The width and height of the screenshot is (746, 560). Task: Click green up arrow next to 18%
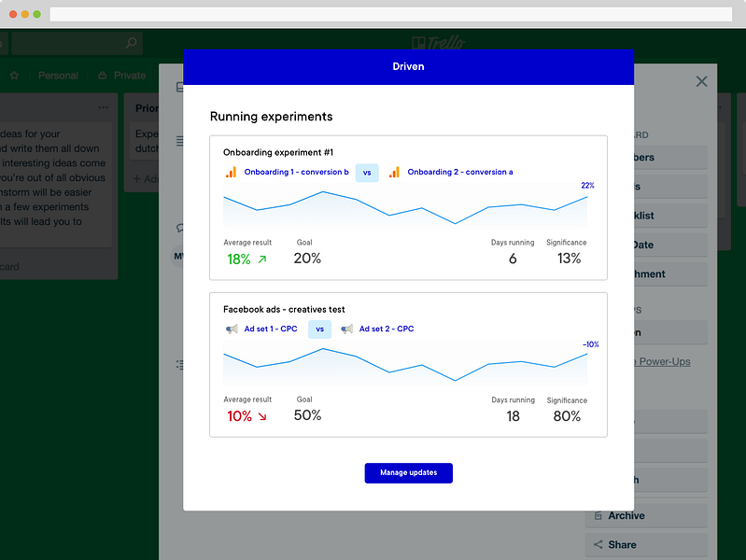click(261, 259)
